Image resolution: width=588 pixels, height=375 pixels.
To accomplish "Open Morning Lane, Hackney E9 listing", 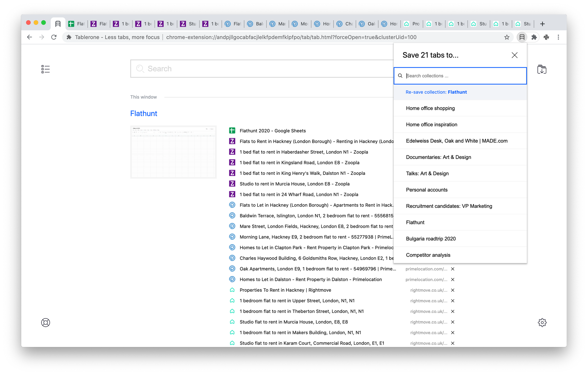I will coord(316,237).
